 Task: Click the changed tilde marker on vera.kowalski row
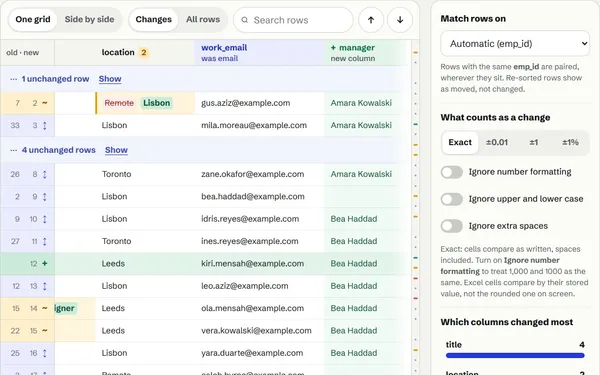[45, 331]
